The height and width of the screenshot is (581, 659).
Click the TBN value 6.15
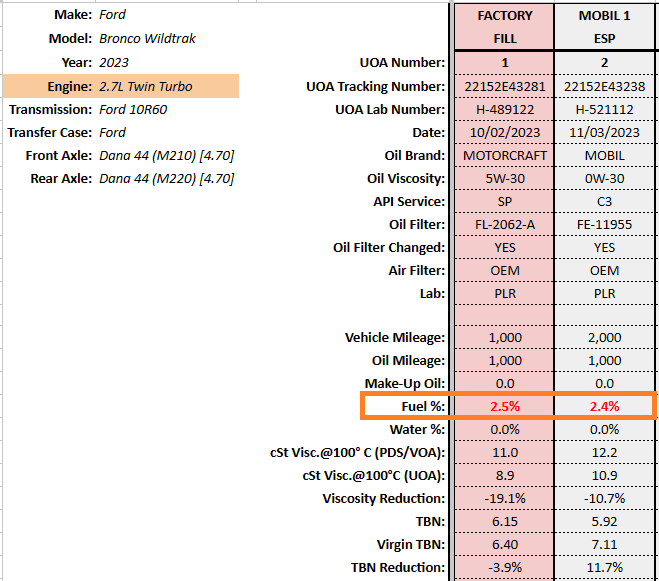coord(504,522)
